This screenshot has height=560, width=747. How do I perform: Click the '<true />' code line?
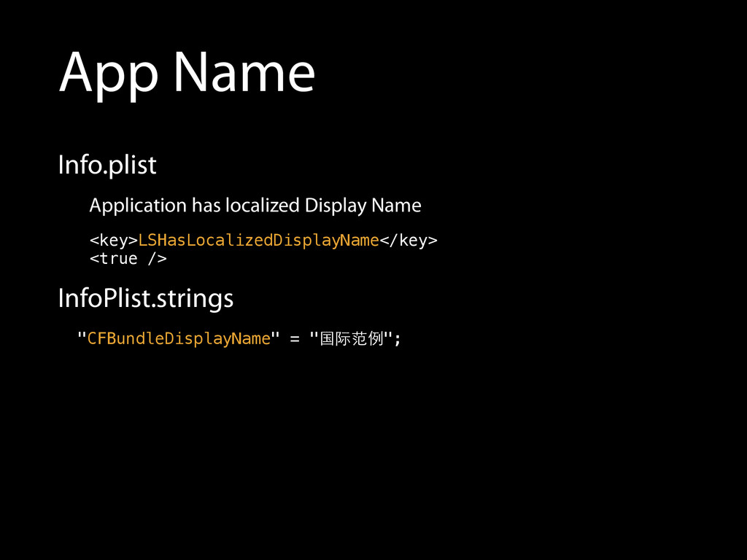(128, 259)
